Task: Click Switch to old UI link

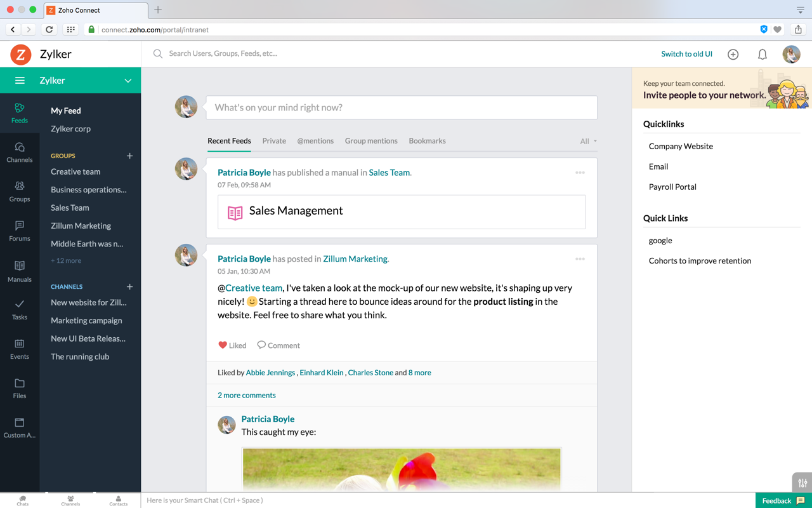Action: click(686, 54)
